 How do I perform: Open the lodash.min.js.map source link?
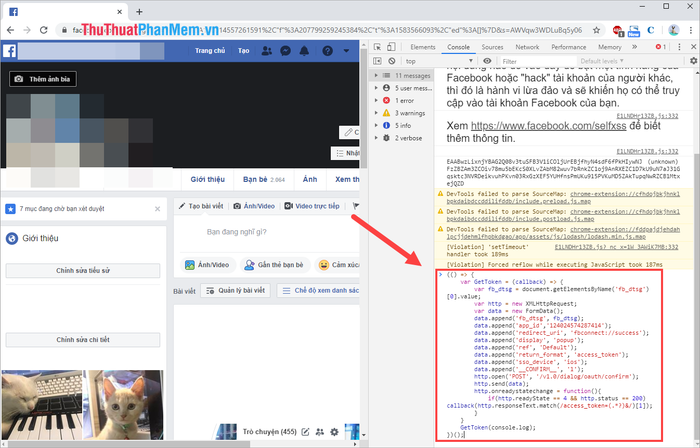tap(563, 233)
